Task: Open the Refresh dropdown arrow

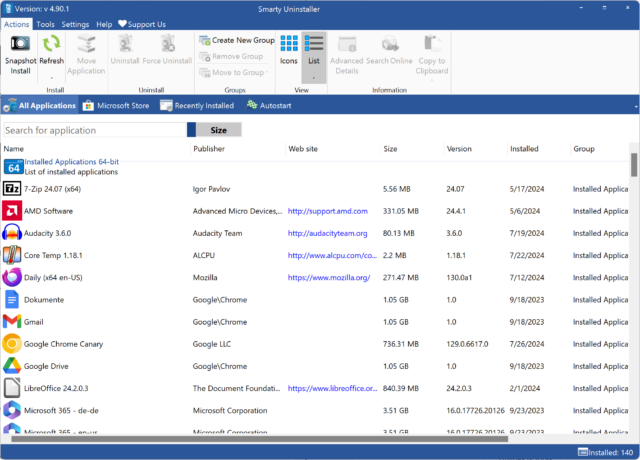Action: (x=51, y=78)
